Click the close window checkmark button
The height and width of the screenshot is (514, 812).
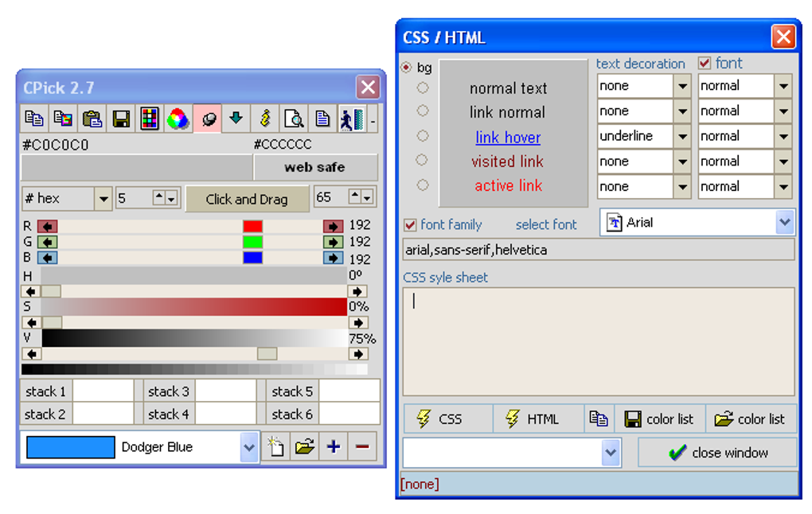pos(718,453)
